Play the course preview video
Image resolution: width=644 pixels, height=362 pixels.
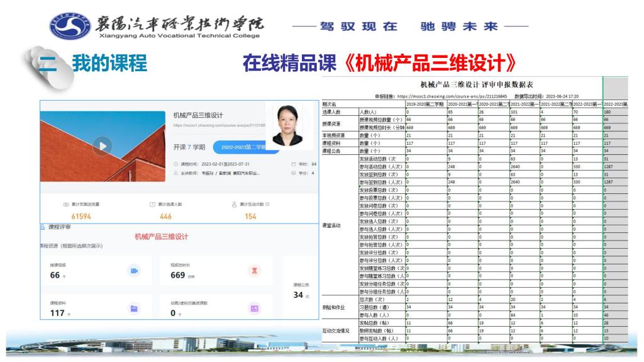click(x=102, y=146)
